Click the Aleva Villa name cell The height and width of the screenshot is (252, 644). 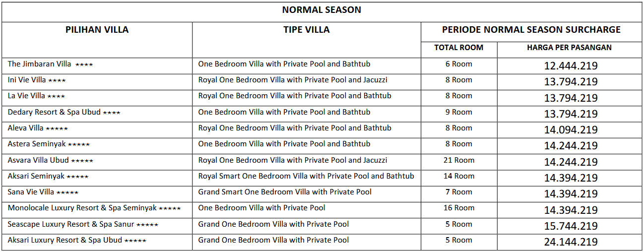(38, 128)
